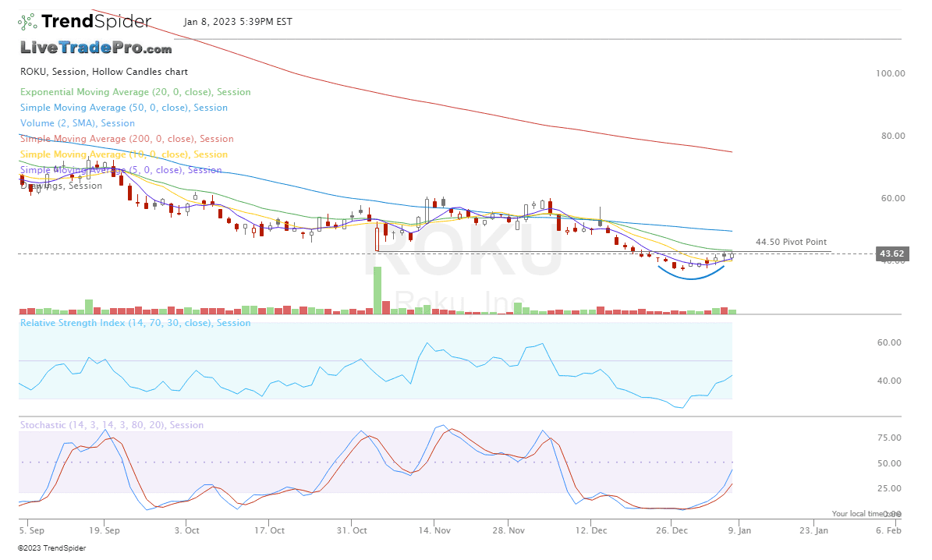Click the RSI 40.00 axis value

pyautogui.click(x=889, y=381)
